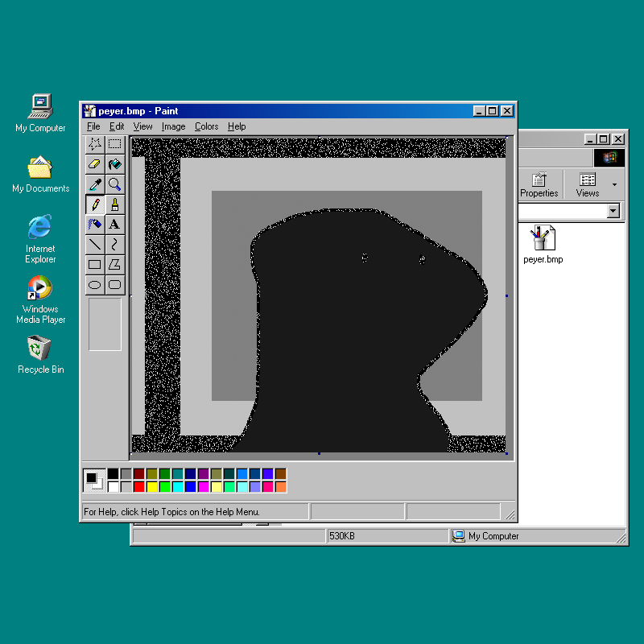Activate the Magnifier tool
Screen dimensions: 644x644
point(115,184)
